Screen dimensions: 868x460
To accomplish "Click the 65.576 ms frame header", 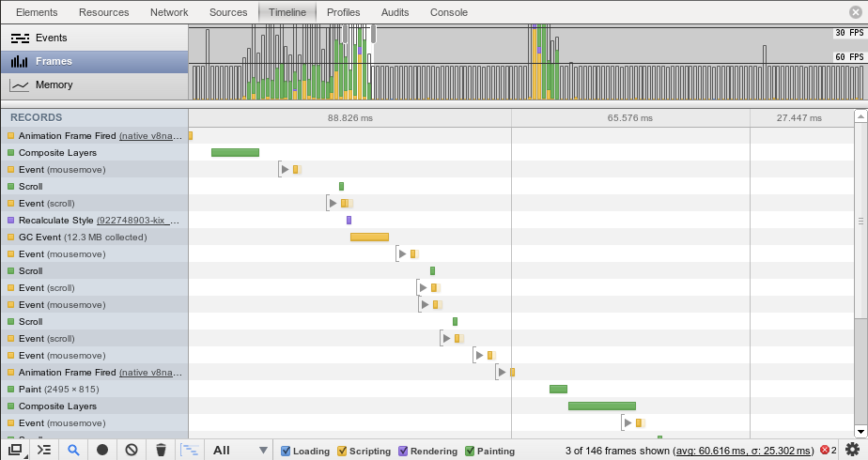I will [630, 117].
